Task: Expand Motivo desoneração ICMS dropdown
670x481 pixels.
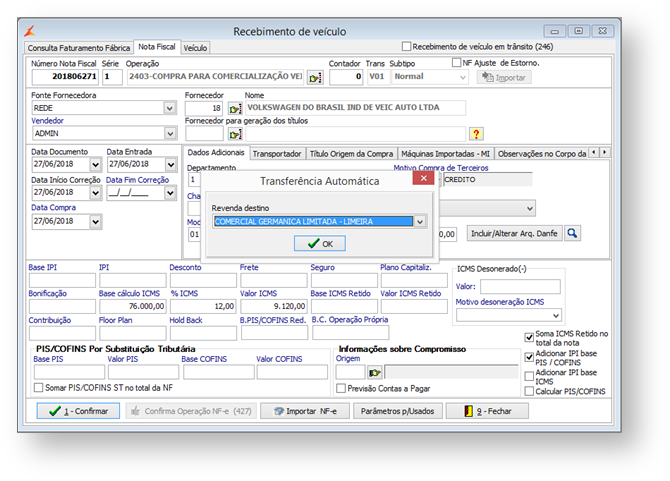Action: point(555,316)
